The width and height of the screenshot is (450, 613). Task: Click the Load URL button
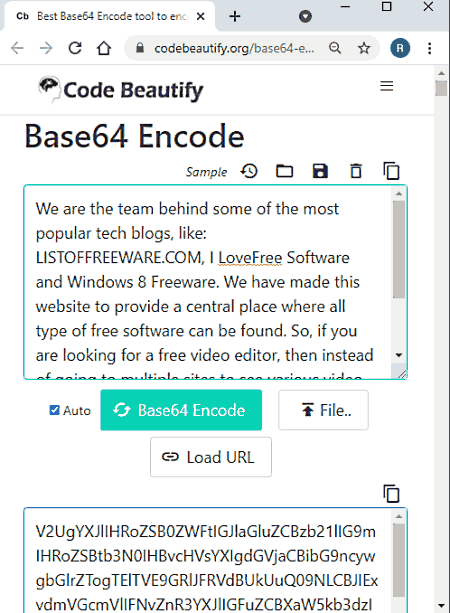point(211,457)
